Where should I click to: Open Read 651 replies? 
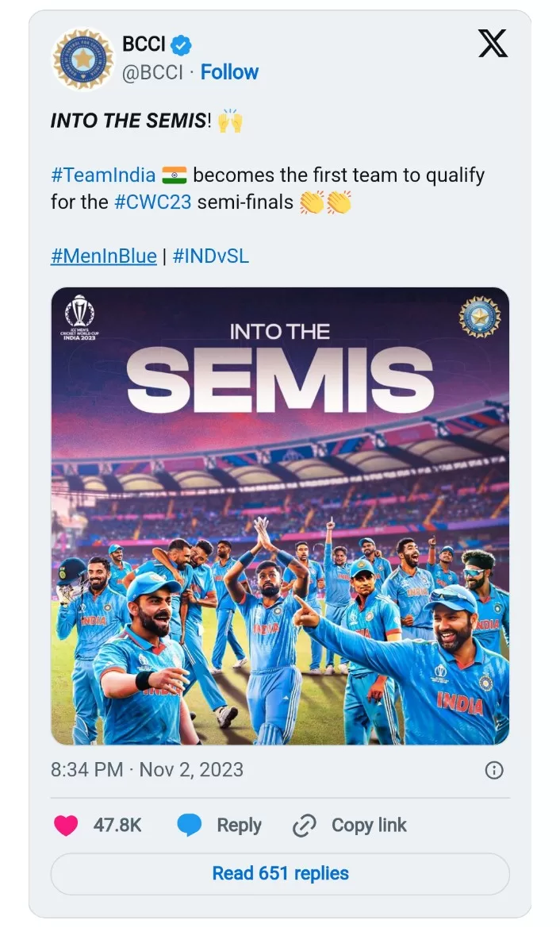(280, 873)
